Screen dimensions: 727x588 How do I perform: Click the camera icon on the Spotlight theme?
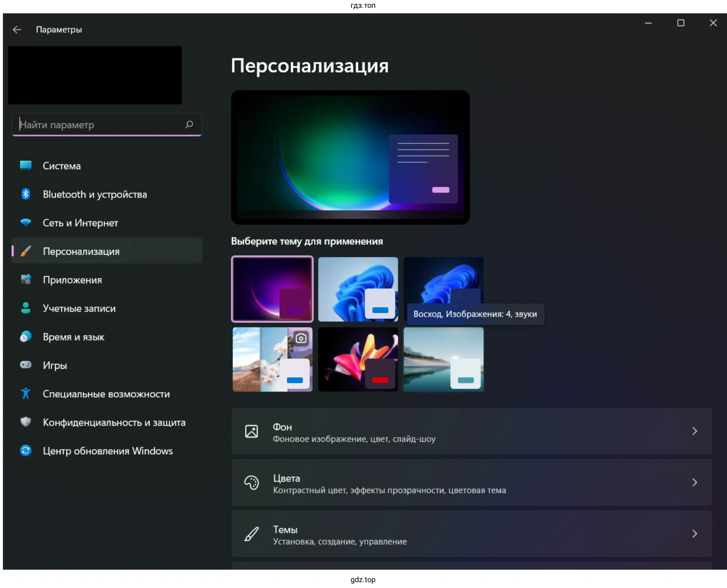tap(301, 338)
